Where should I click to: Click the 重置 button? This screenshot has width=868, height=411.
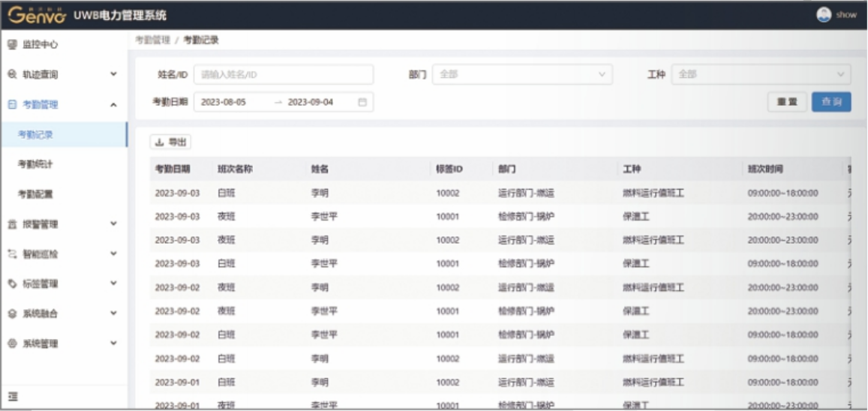(x=787, y=102)
